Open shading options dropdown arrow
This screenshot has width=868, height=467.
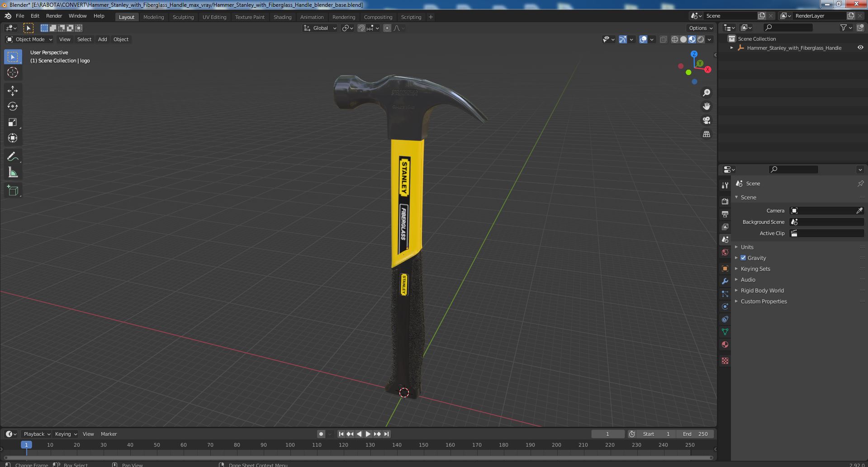tap(710, 40)
